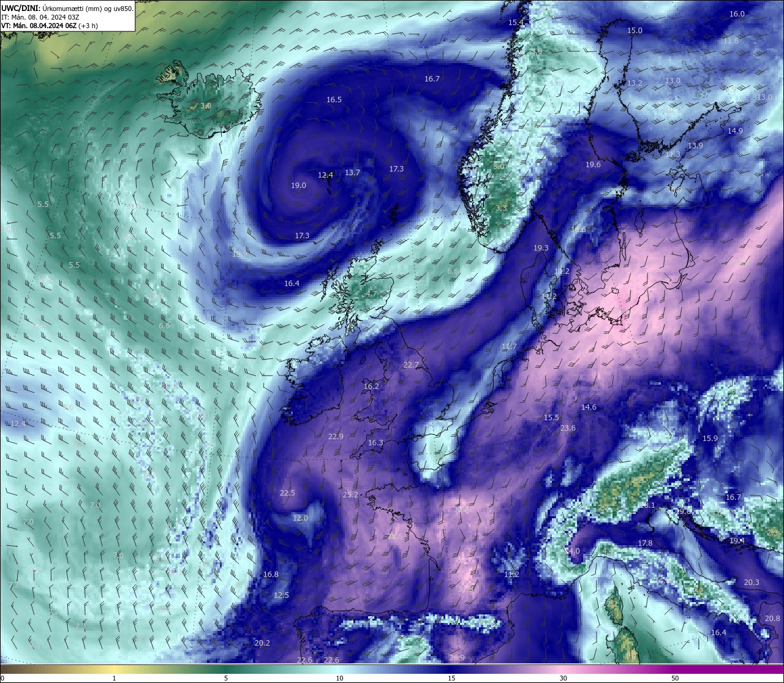Screen dimensions: 784x683
Task: Click the 13.7 value label
Action: point(352,173)
